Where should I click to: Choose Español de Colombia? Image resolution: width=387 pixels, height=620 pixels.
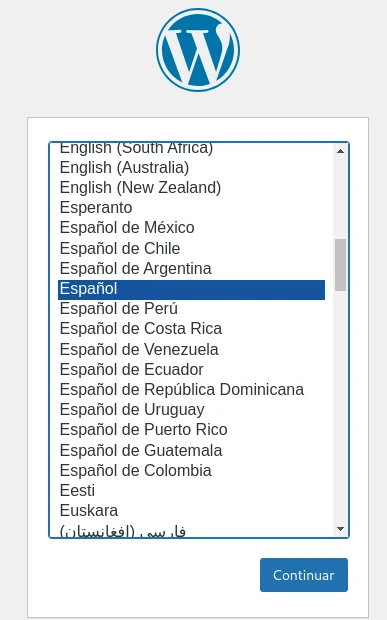[x=192, y=471]
